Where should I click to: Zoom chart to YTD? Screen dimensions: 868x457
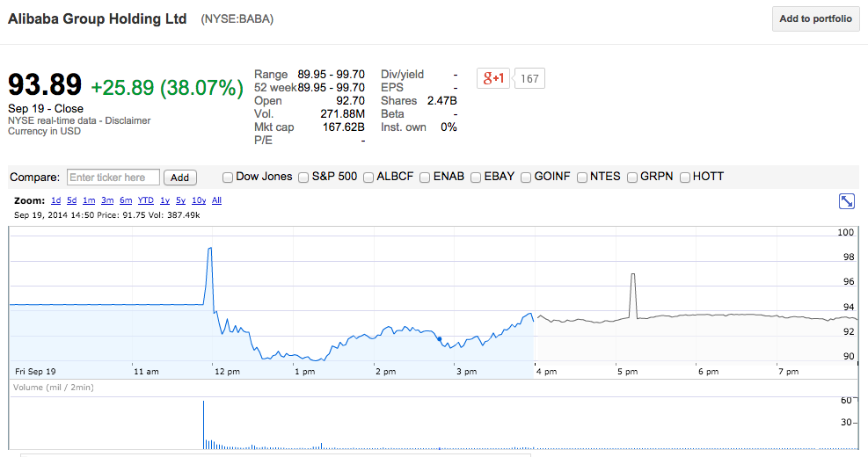[x=146, y=200]
